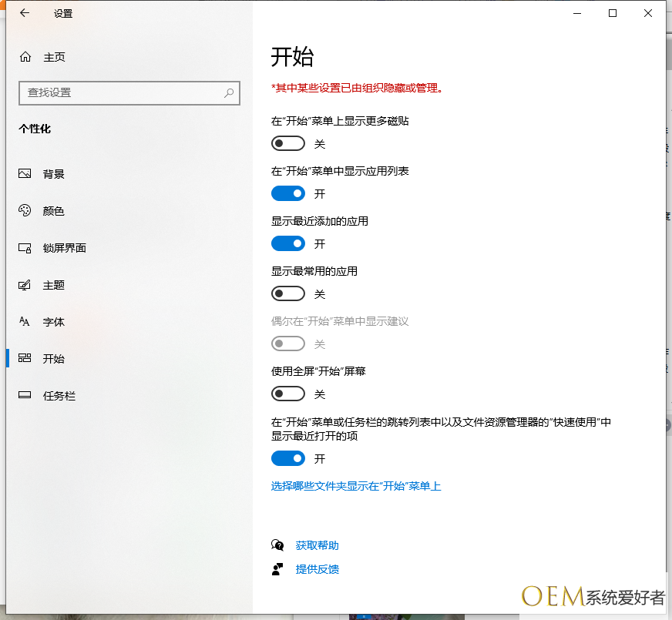The height and width of the screenshot is (620, 672).
Task: Open 任务栏 taskbar settings icon
Action: 25,396
